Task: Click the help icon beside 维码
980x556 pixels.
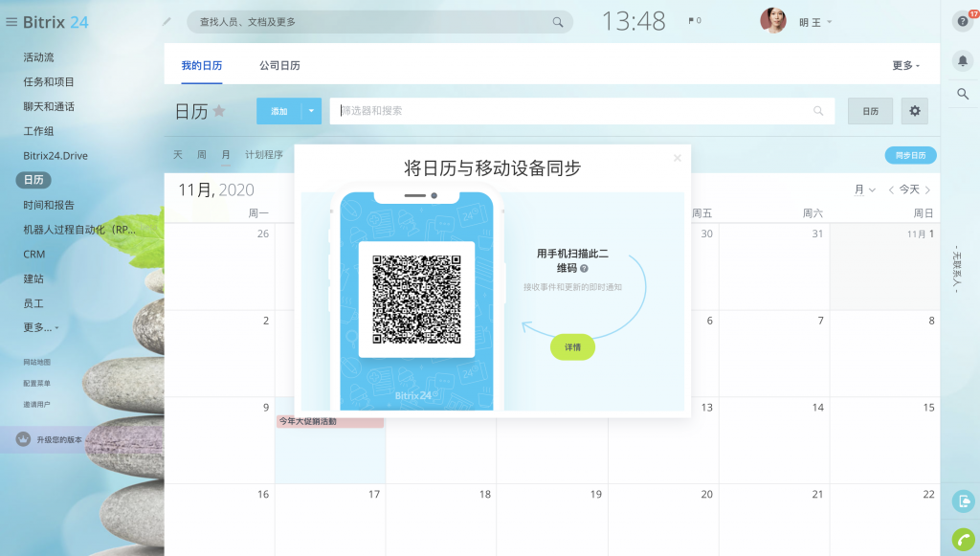Action: [x=584, y=269]
